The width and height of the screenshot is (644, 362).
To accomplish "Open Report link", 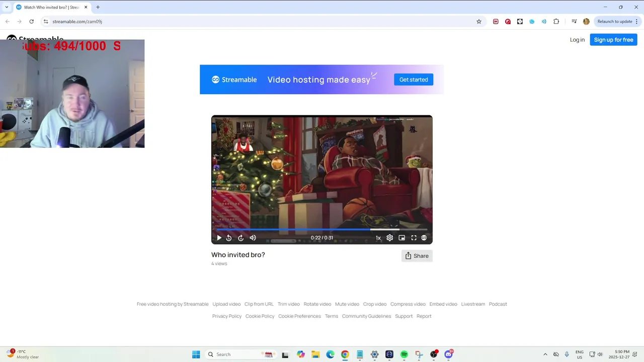I will (x=424, y=316).
